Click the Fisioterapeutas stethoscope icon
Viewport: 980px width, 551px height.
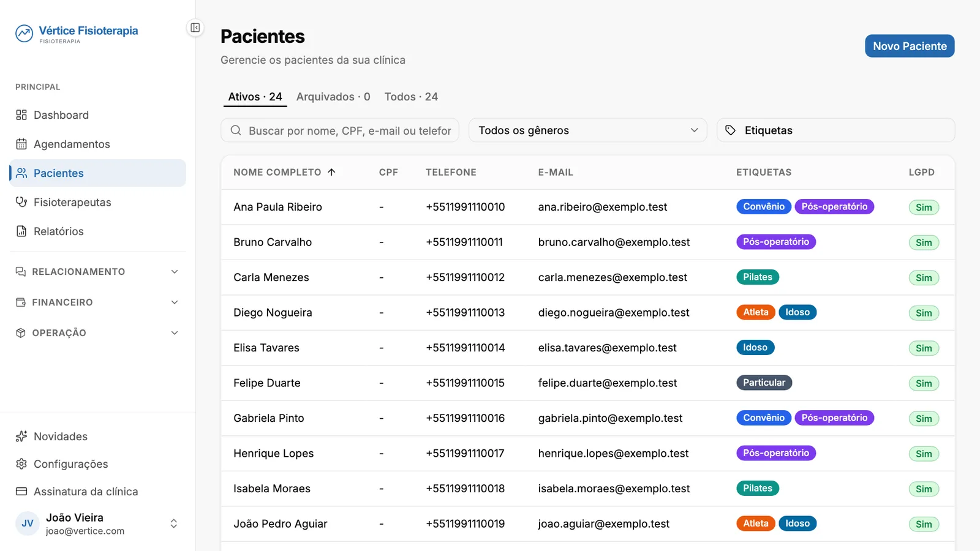point(21,203)
